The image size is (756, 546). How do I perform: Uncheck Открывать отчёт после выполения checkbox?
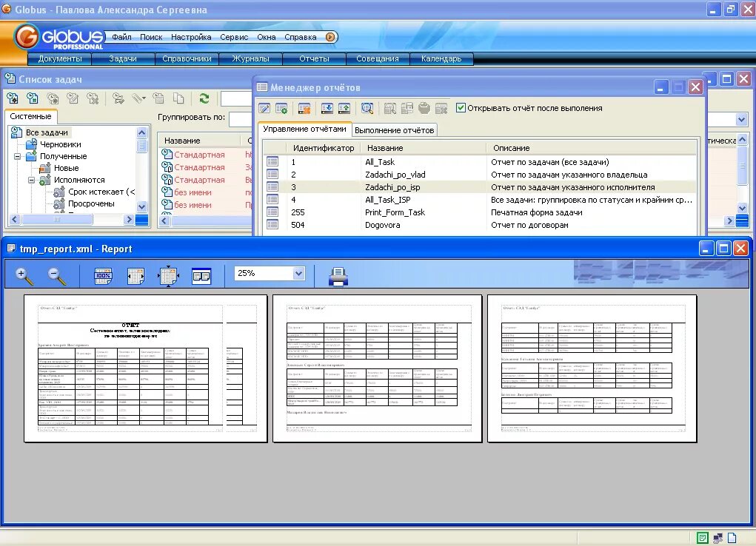(461, 108)
